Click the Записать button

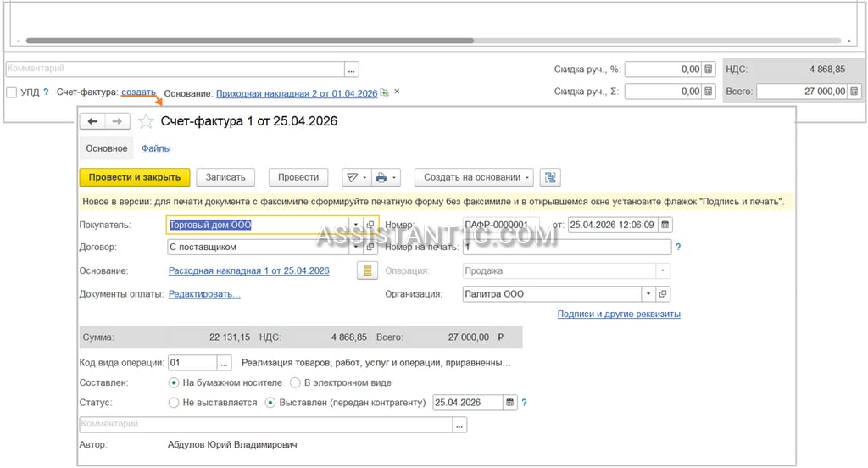(x=225, y=177)
